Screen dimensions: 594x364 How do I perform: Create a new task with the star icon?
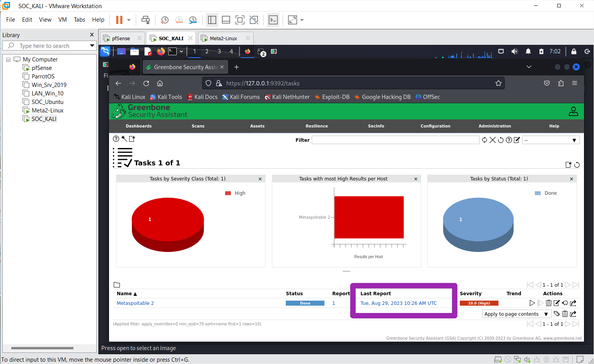132,139
